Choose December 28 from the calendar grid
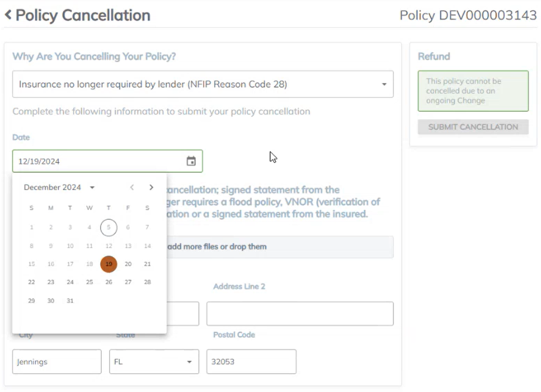541x392 pixels. click(x=147, y=282)
